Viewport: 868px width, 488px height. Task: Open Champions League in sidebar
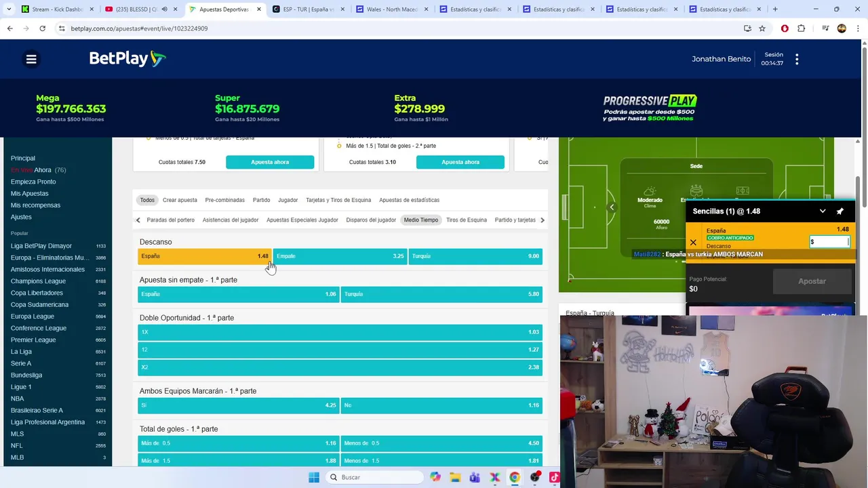[38, 281]
